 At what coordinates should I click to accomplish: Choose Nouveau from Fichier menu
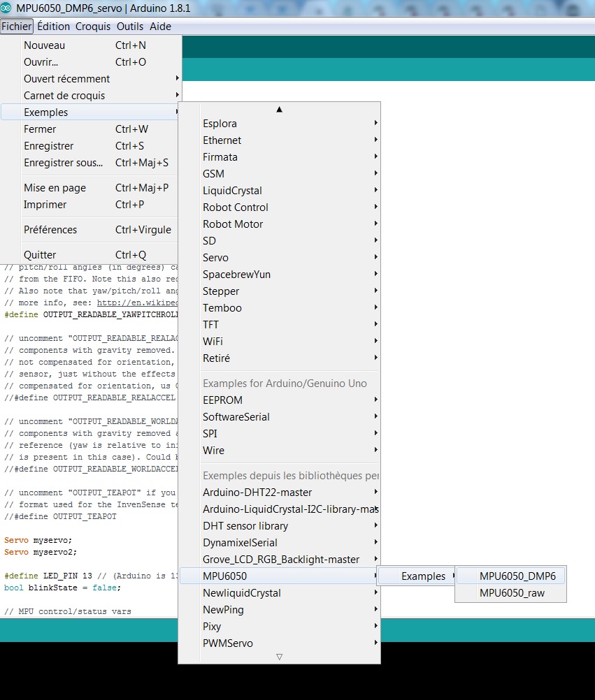tap(90, 45)
